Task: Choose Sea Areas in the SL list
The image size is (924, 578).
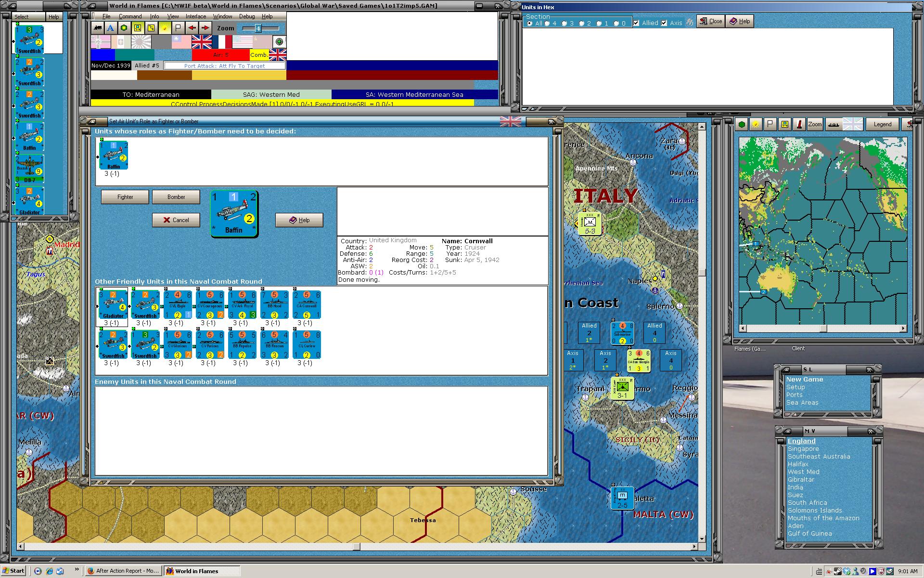Action: (x=802, y=403)
